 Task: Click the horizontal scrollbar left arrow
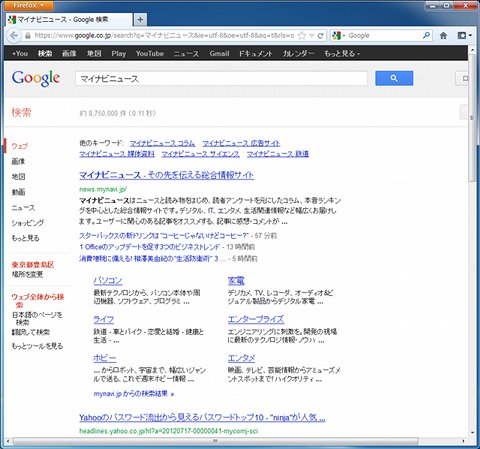tap(8, 441)
